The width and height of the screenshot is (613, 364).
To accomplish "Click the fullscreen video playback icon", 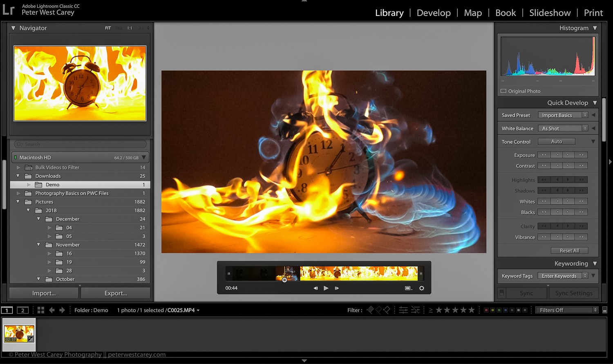I will [407, 288].
